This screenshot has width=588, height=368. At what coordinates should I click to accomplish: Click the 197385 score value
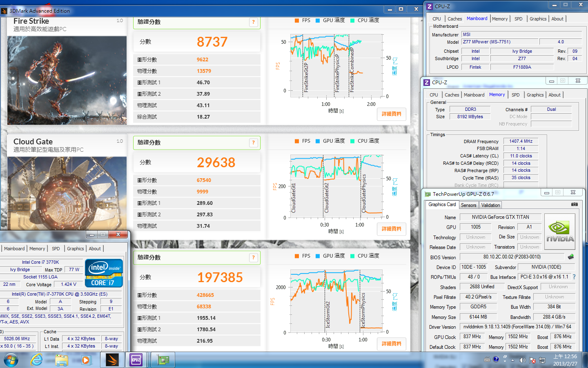220,277
